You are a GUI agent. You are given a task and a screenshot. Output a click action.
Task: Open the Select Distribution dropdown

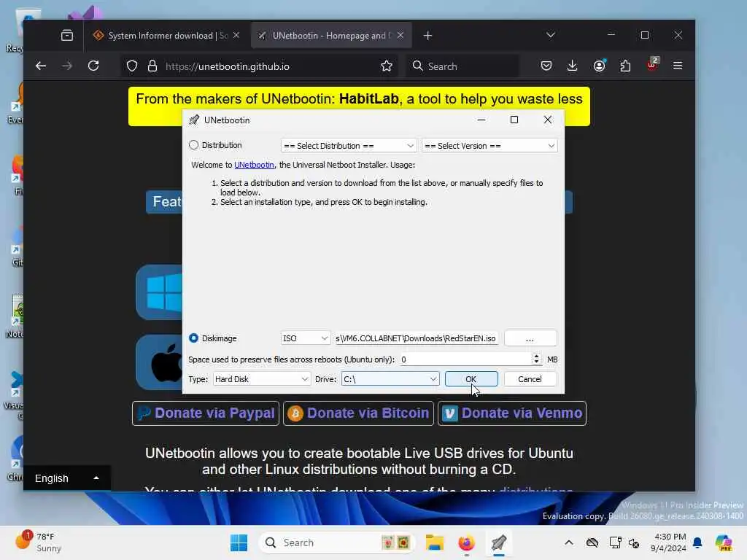tap(349, 146)
